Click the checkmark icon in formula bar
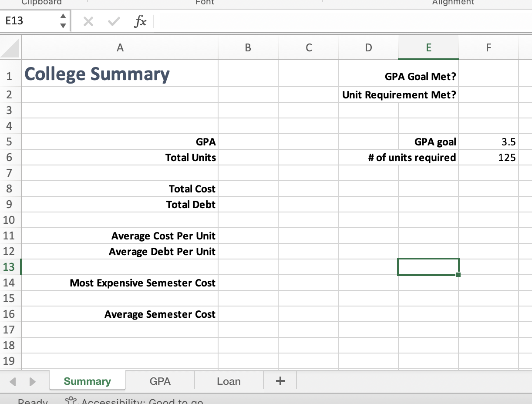The height and width of the screenshot is (404, 532). click(113, 20)
